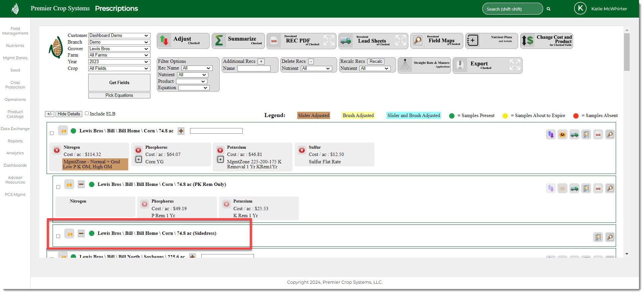Viewport: 644px width, 294px height.
Task: Click the Get Fields button
Action: click(119, 82)
